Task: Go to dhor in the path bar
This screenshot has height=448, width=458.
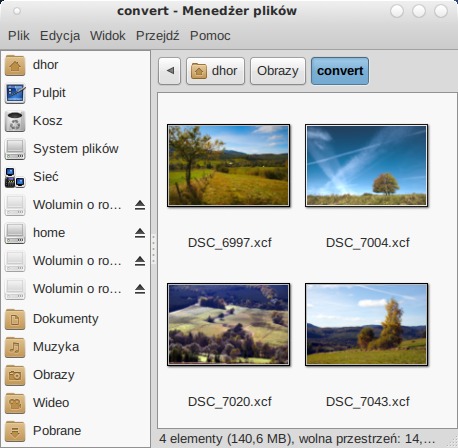Action: 215,71
